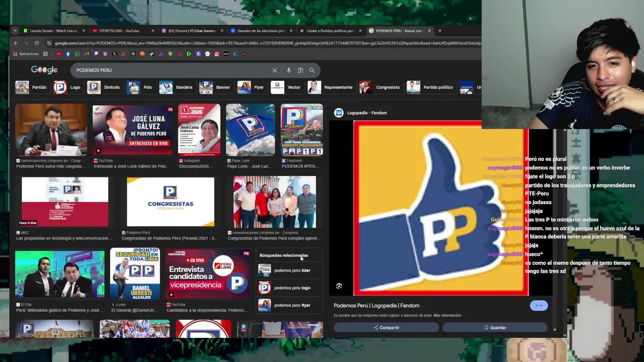Filter images by Símbolo chip

pyautogui.click(x=104, y=87)
